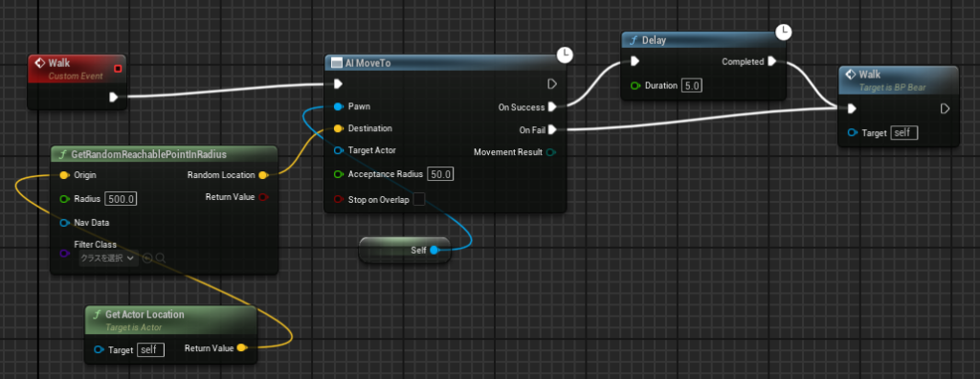980x379 pixels.
Task: Click the AI MoveTo input execution pin
Action: click(338, 84)
